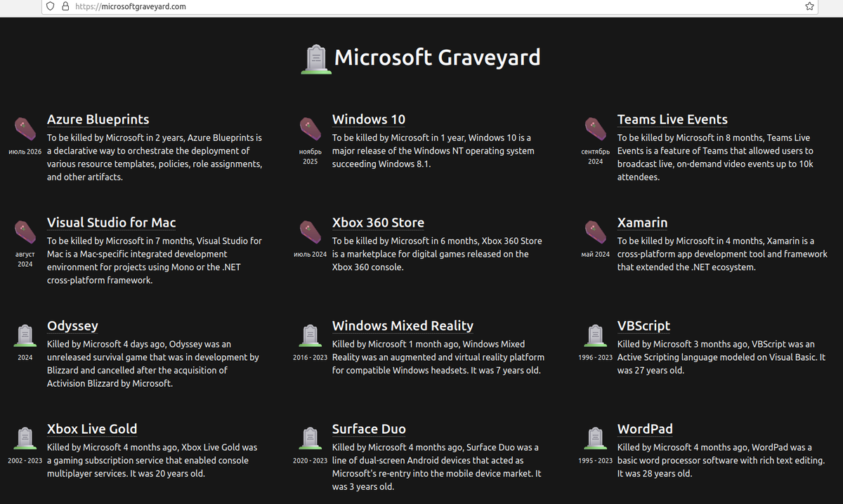The image size is (843, 504).
Task: Click the 'август 2024' date under Visual Studio
Action: tap(25, 260)
